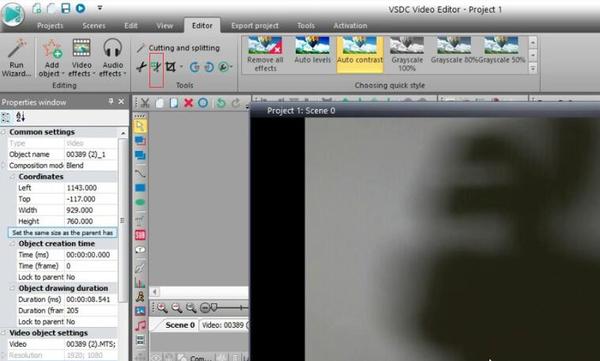Click the scissors cut-out fragment icon
This screenshot has width=600, height=361.
[x=141, y=67]
